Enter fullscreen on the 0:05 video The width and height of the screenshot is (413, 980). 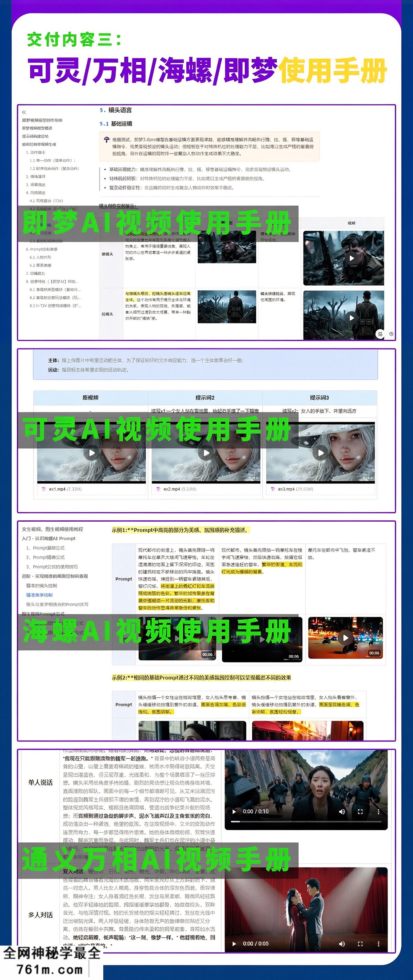(360, 944)
